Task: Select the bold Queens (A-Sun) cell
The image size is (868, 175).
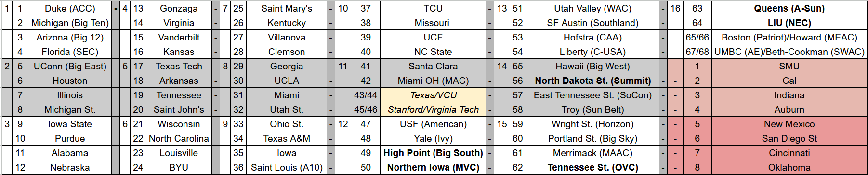Action: point(789,8)
